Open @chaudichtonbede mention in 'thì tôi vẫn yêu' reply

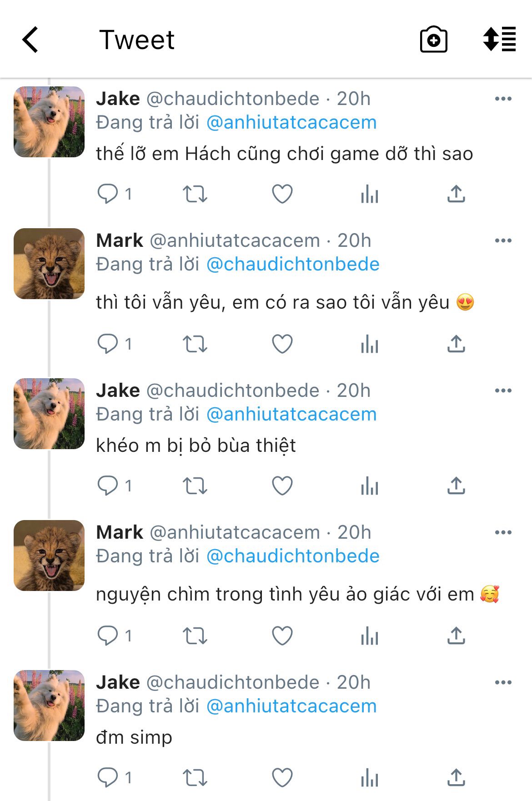293,264
